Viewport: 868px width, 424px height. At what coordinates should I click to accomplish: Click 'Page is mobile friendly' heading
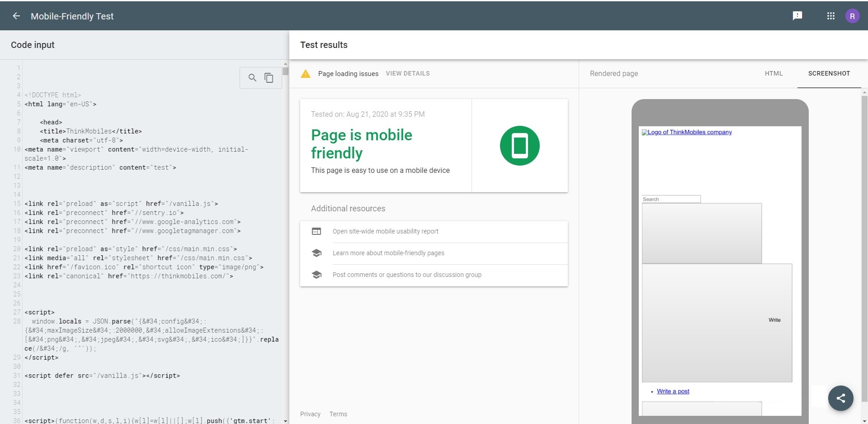[362, 144]
